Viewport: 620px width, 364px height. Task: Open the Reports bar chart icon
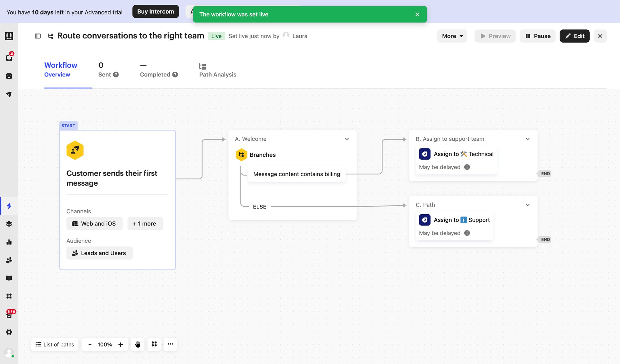9,242
